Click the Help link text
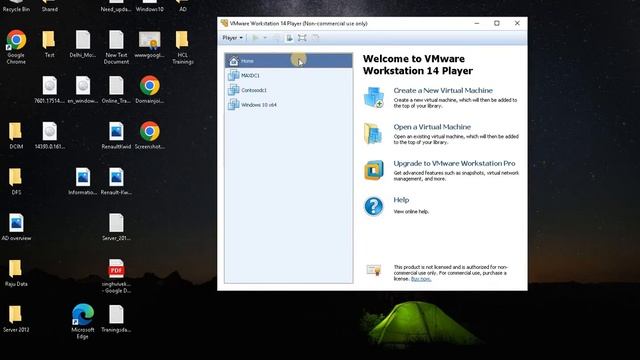 pos(401,200)
